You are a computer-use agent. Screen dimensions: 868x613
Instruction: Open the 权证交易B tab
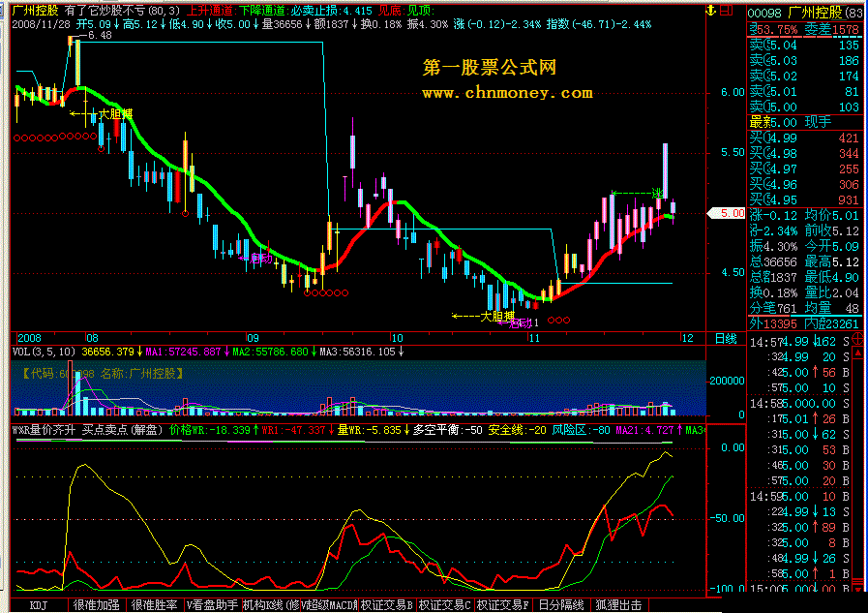(x=387, y=605)
